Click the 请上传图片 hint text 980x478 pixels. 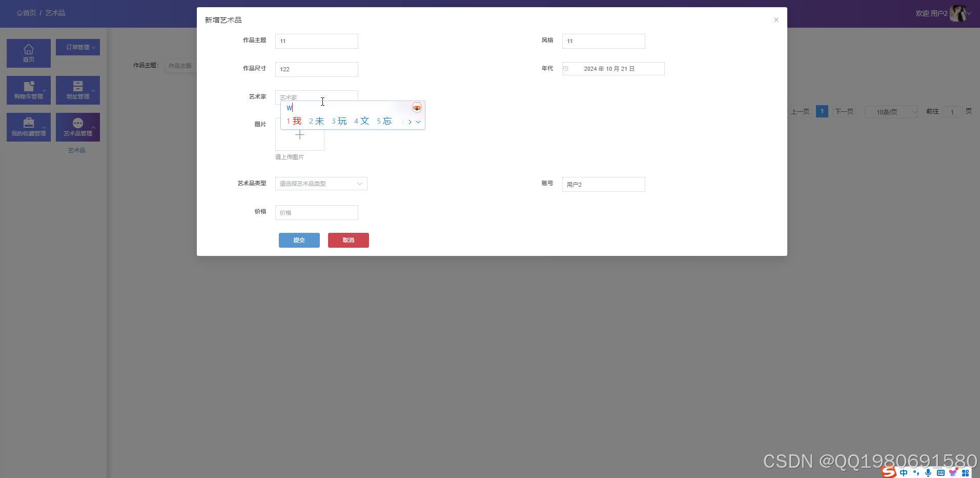coord(290,157)
